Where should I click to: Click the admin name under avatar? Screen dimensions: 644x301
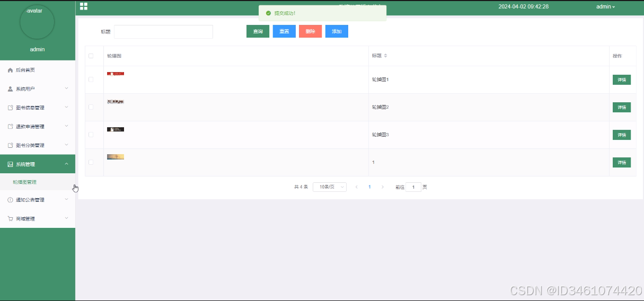pyautogui.click(x=37, y=49)
